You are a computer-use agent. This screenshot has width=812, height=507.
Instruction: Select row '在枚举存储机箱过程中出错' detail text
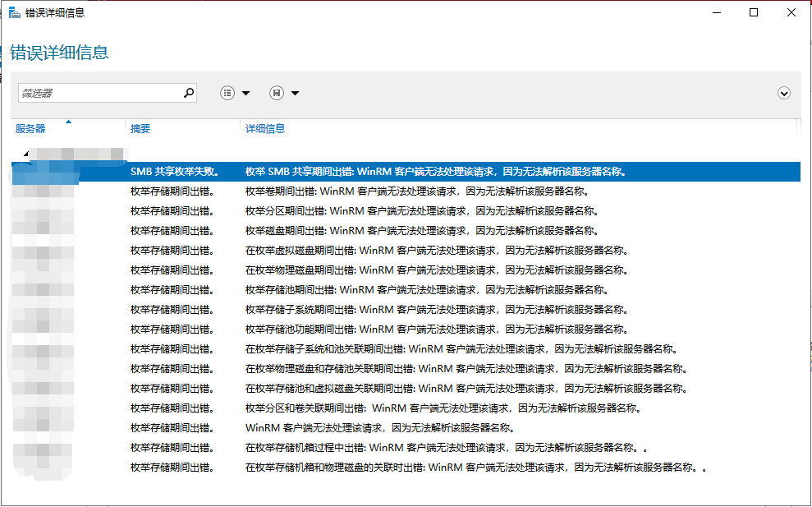[447, 447]
